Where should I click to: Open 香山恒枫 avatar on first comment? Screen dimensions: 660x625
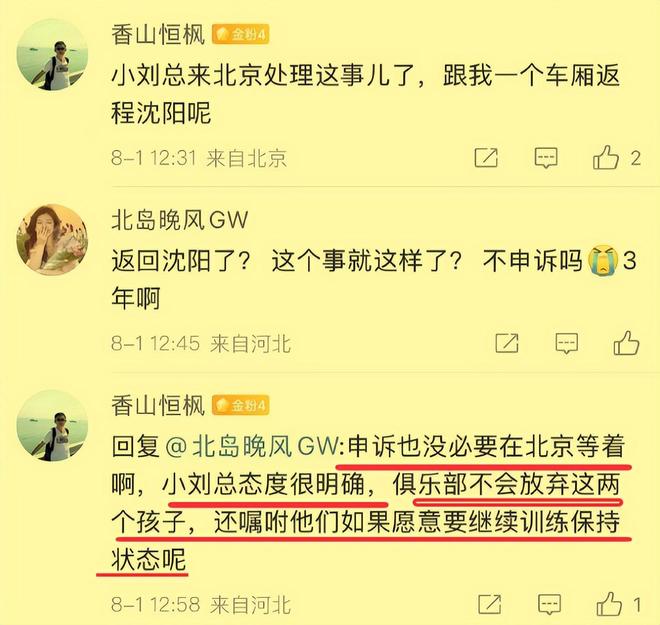(52, 55)
